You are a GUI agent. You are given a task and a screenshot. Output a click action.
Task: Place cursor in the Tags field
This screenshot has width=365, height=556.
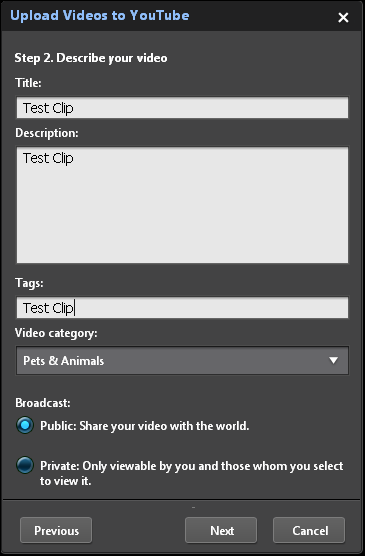click(x=182, y=307)
